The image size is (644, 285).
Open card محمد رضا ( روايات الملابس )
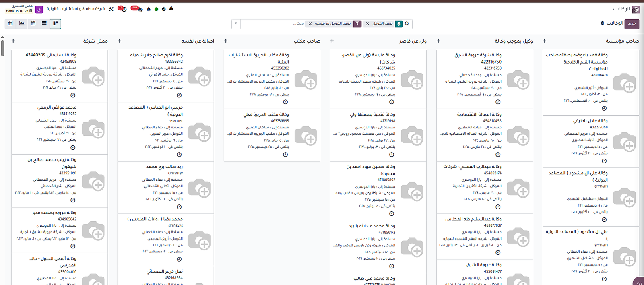[x=166, y=240]
